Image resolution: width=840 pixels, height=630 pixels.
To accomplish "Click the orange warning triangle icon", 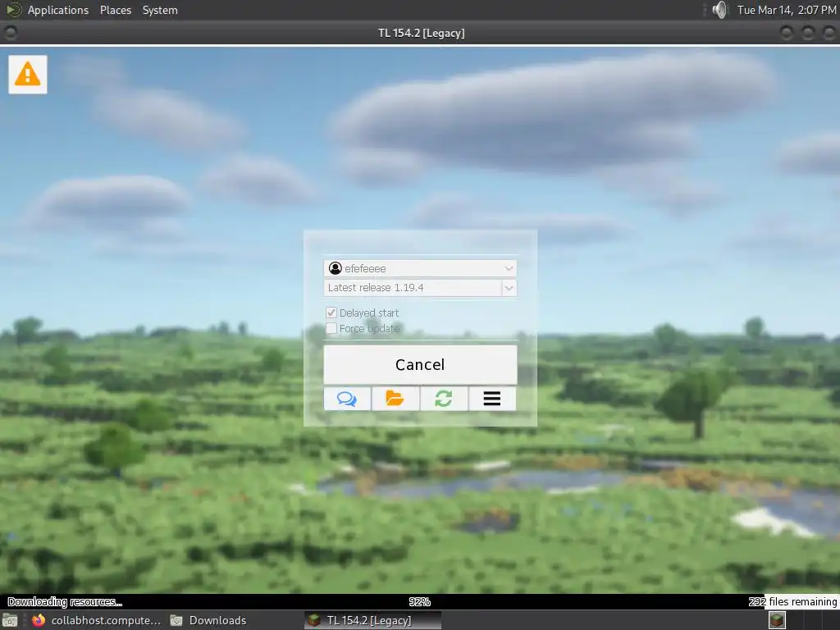I will pos(27,75).
